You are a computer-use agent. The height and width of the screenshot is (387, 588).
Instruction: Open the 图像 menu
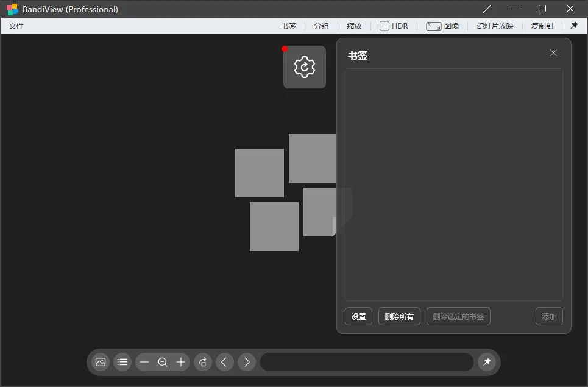442,26
